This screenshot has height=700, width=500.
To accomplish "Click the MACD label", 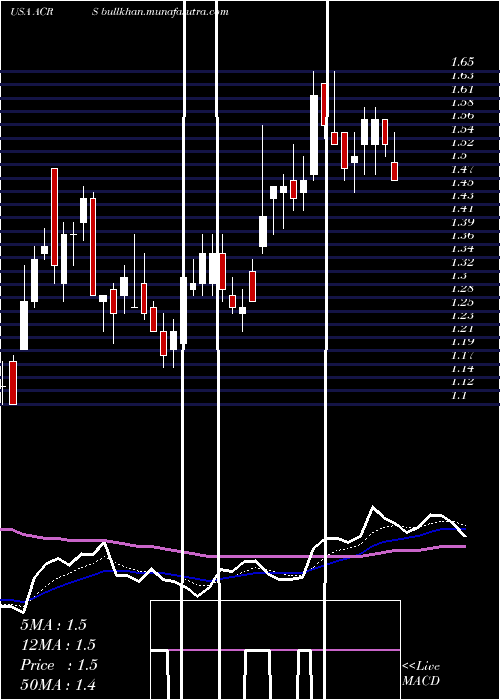I will click(421, 681).
